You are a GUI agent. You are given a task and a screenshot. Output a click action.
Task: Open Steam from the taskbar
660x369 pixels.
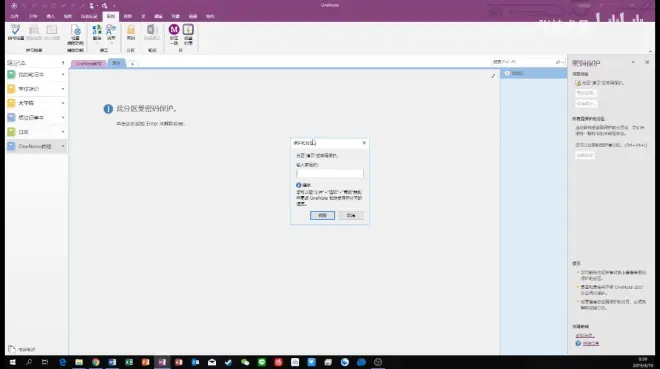(x=229, y=362)
